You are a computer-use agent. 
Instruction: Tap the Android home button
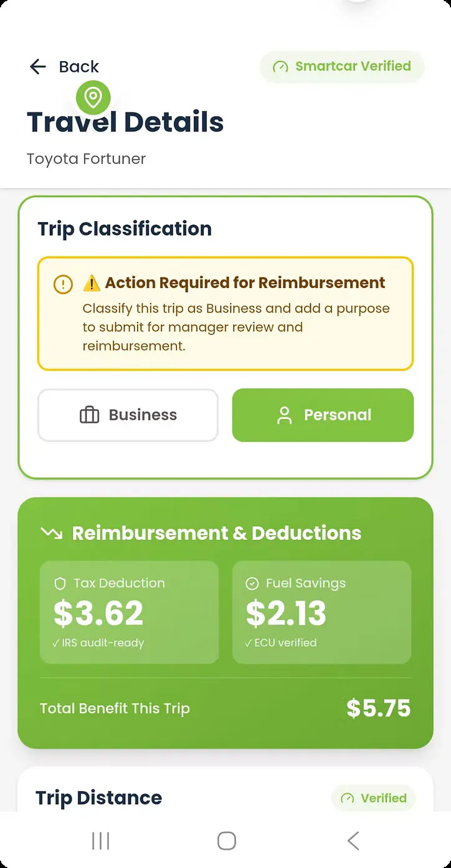[226, 841]
